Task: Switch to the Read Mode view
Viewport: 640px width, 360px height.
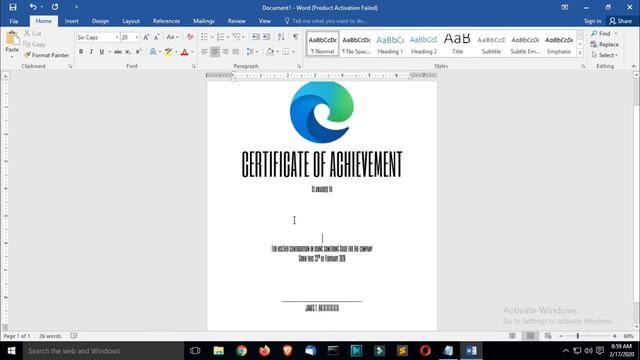Action: [512, 336]
